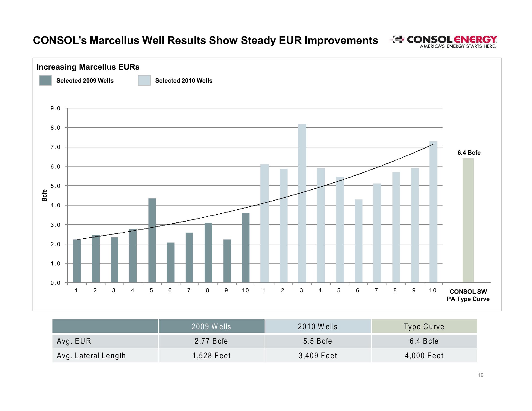Image resolution: width=532 pixels, height=411 pixels.
Task: Click the page number '19'
Action: tap(480, 375)
